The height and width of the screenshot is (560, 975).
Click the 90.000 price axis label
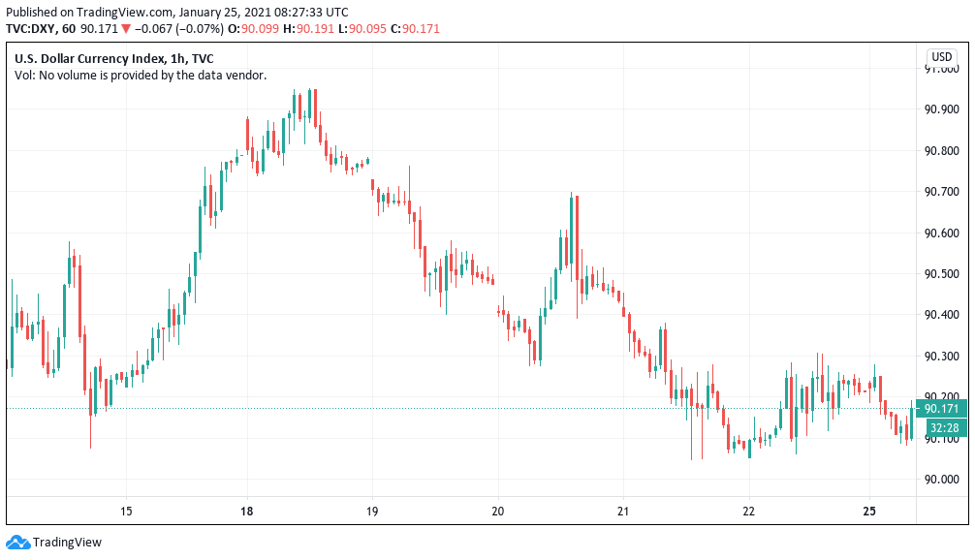pyautogui.click(x=944, y=480)
